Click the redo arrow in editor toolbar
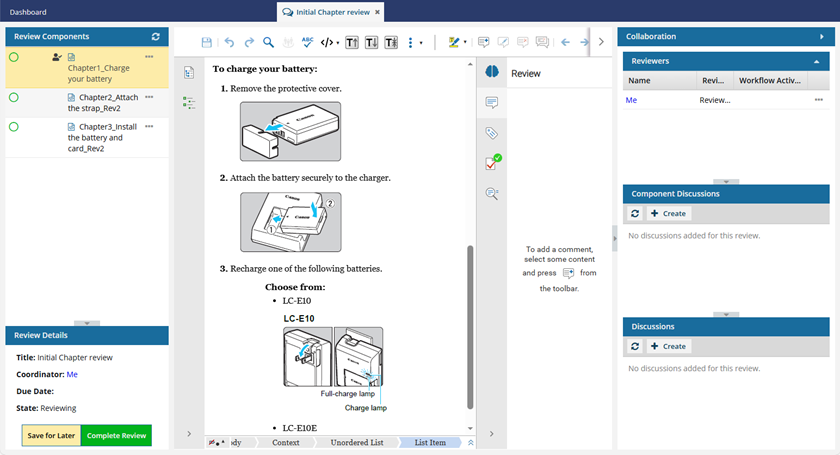 (x=248, y=42)
